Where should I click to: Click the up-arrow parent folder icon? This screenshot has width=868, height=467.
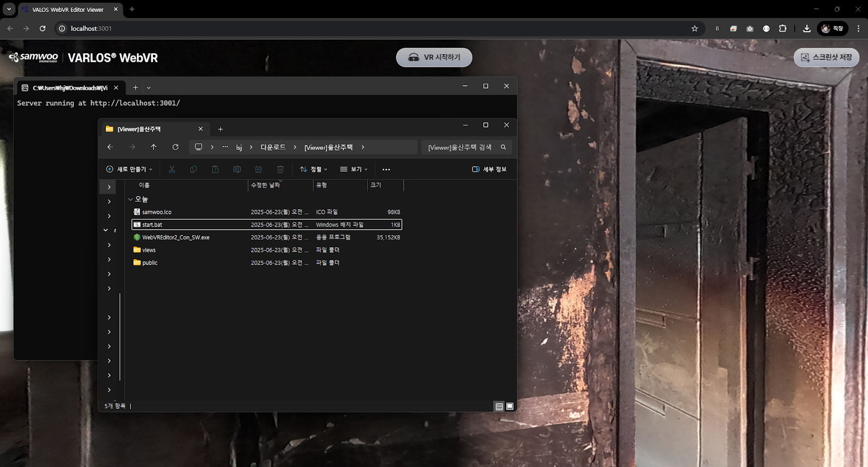(x=154, y=147)
